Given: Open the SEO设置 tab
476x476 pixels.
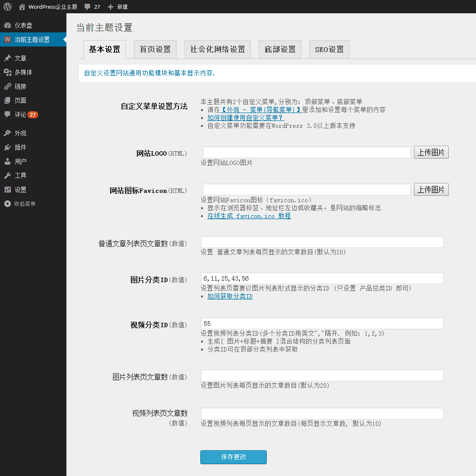Looking at the screenshot, I should [x=329, y=50].
